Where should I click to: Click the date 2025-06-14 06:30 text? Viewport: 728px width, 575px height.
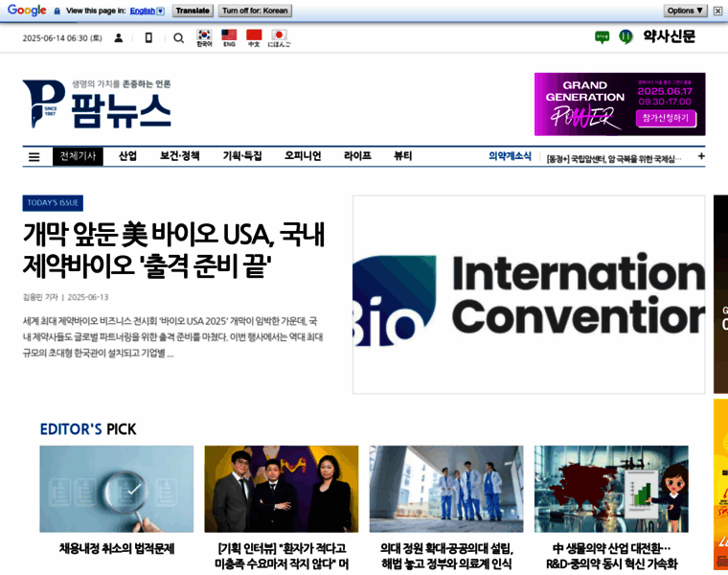click(62, 38)
